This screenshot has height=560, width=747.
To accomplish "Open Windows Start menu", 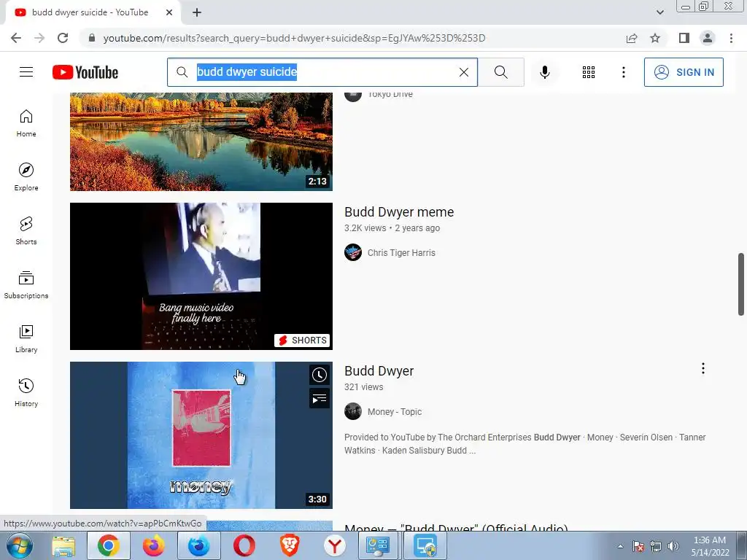I will coord(20,545).
